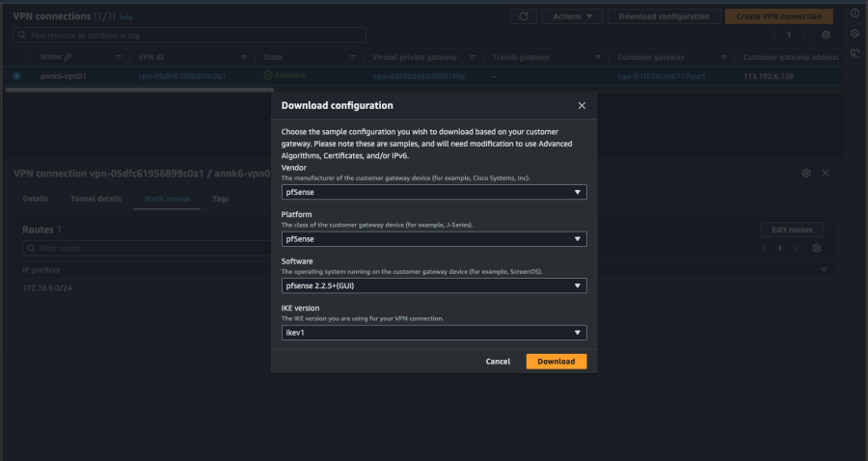Switch to the Tunnel details tab
The width and height of the screenshot is (868, 461).
point(95,199)
